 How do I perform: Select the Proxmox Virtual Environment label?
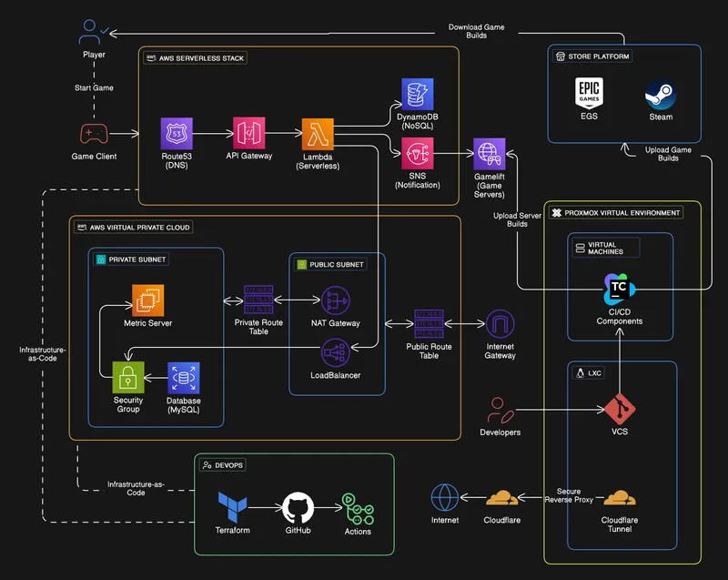pos(616,213)
